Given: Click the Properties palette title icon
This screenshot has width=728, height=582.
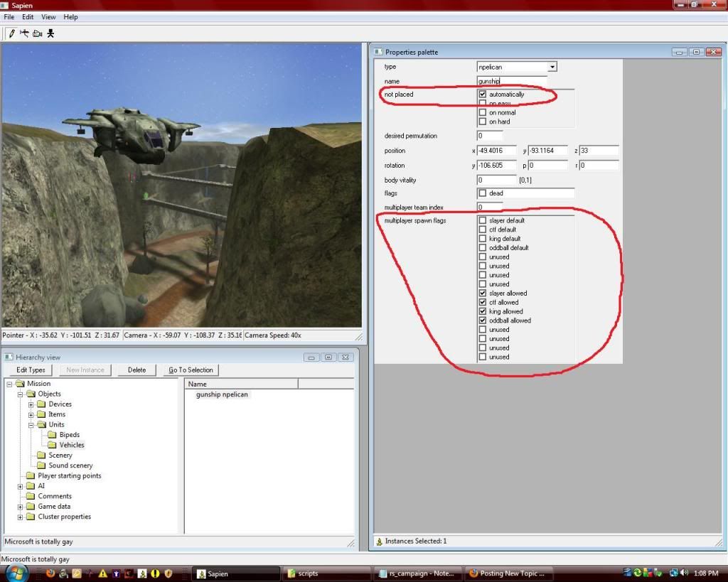Looking at the screenshot, I should 378,52.
